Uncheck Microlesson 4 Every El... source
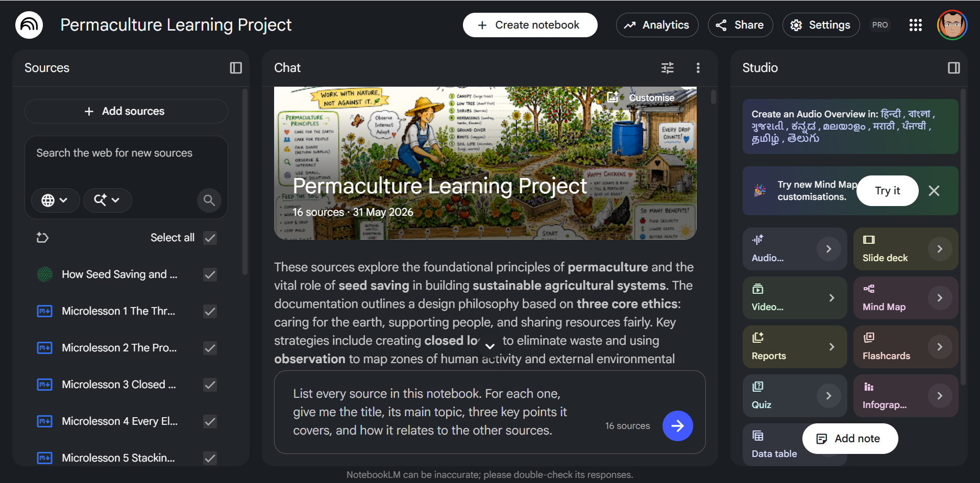 [210, 421]
